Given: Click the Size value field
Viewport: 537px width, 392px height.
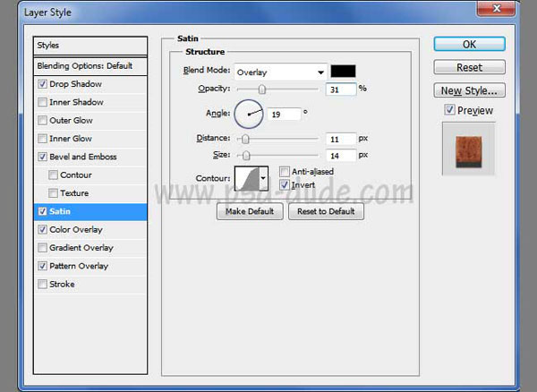Looking at the screenshot, I should [x=341, y=156].
